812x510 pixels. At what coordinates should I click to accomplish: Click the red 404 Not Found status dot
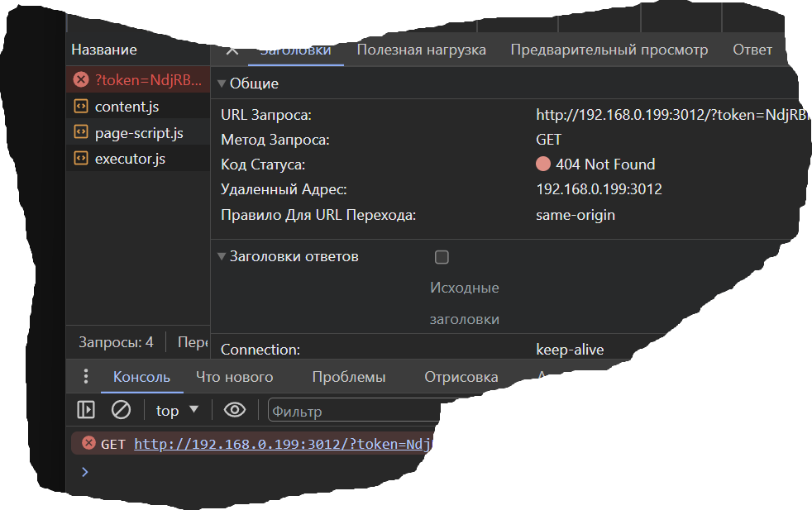point(542,164)
